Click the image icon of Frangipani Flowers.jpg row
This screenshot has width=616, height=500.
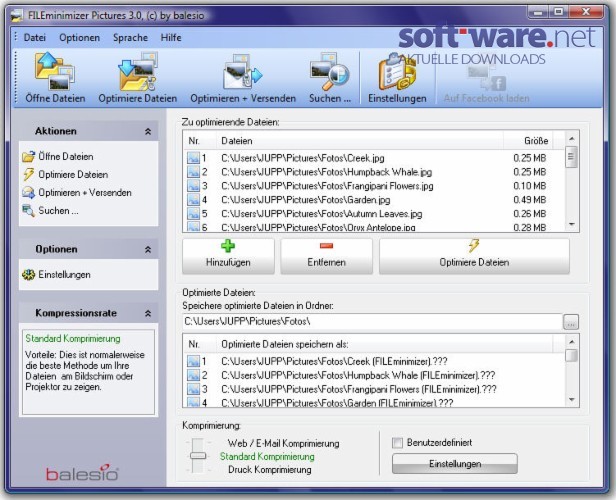193,186
